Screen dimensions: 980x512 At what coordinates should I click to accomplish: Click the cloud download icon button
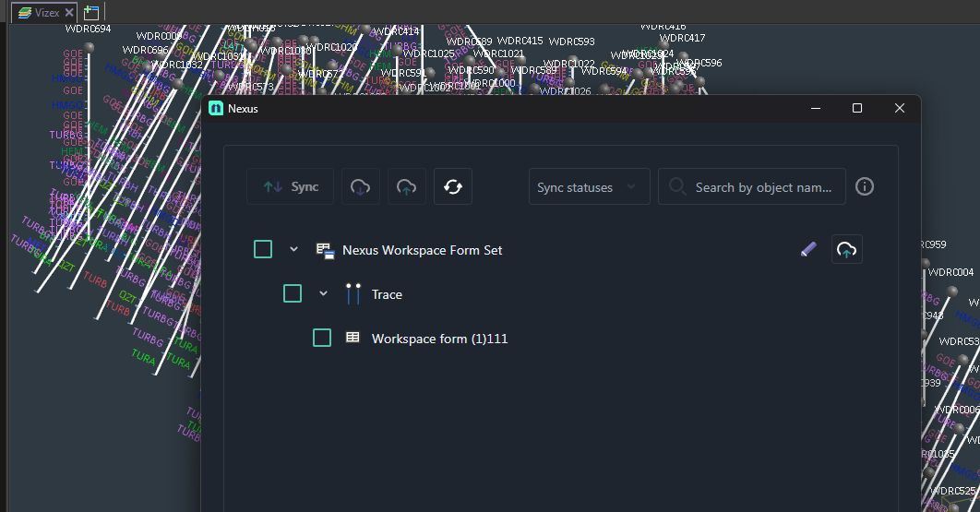(x=361, y=186)
